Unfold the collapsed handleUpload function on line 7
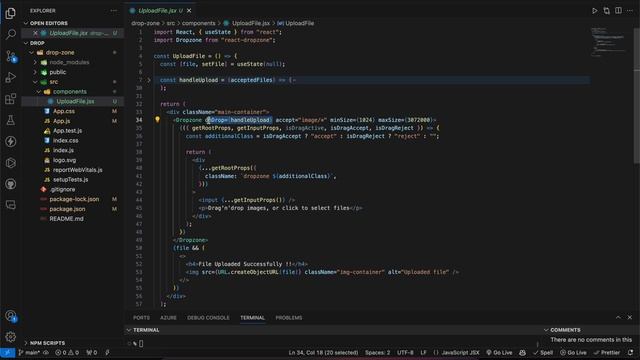Viewport: 640px width, 360px height. tap(149, 80)
